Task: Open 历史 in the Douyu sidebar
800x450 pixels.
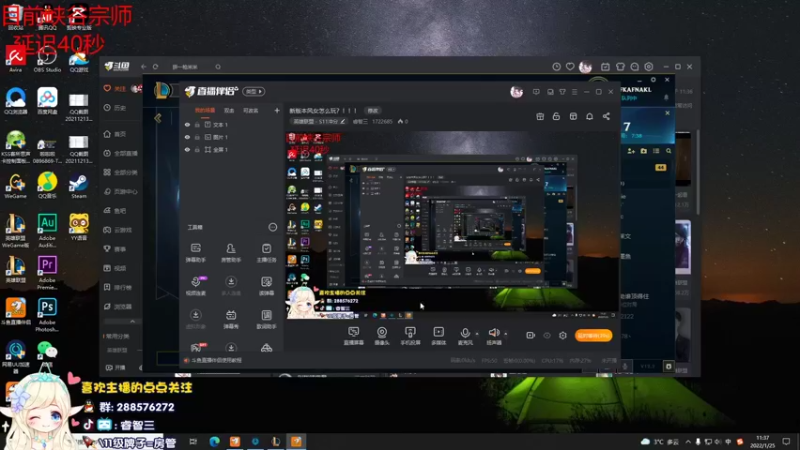Action: [115, 108]
